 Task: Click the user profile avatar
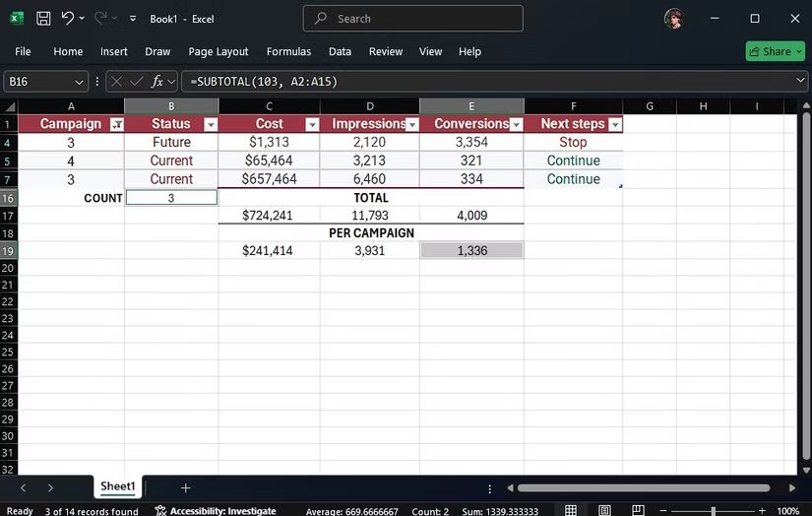point(674,19)
